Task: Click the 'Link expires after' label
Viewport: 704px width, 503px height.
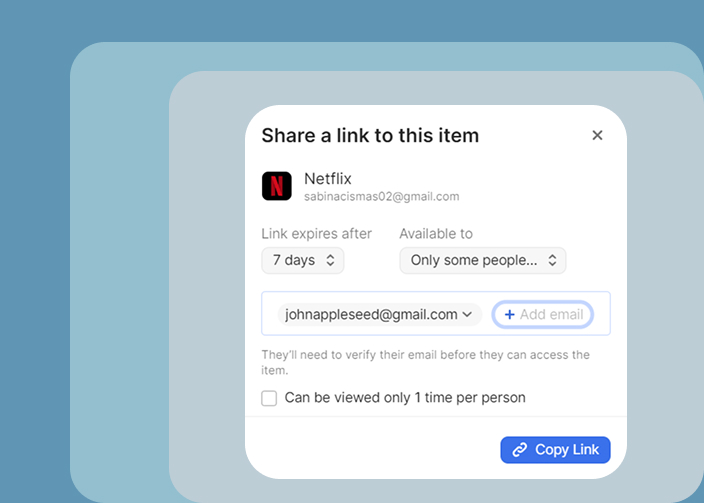Action: pos(316,234)
